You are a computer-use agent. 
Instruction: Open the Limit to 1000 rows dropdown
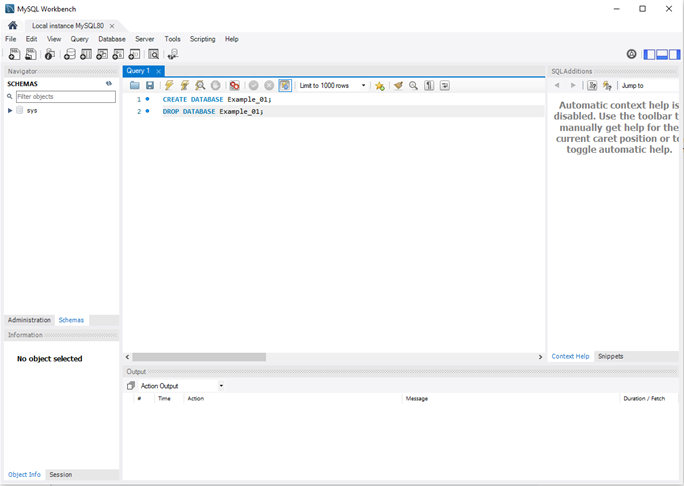tap(332, 86)
